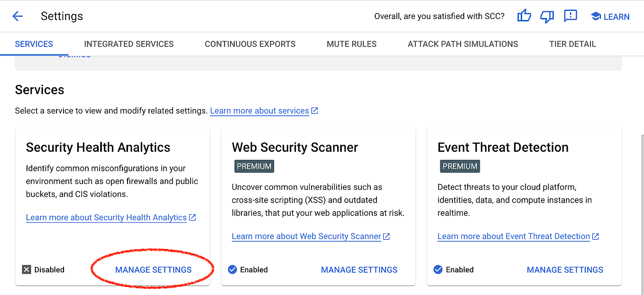
Task: Select the MUTE RULES tab
Action: tap(351, 44)
